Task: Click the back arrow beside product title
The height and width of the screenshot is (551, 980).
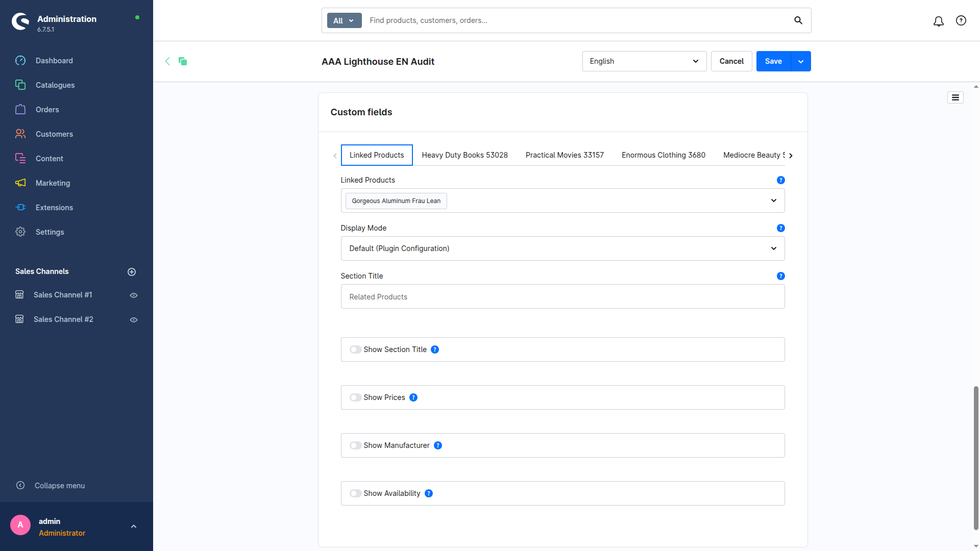Action: pyautogui.click(x=167, y=61)
